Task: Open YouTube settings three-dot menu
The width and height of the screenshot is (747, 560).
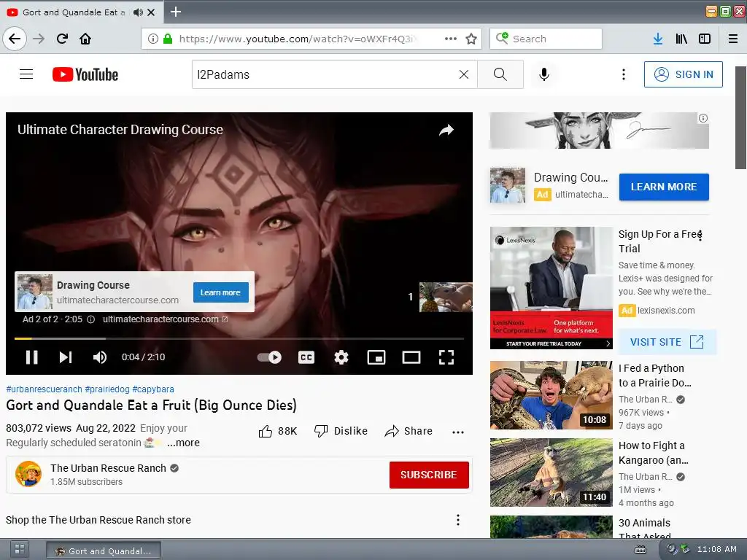Action: [x=624, y=74]
